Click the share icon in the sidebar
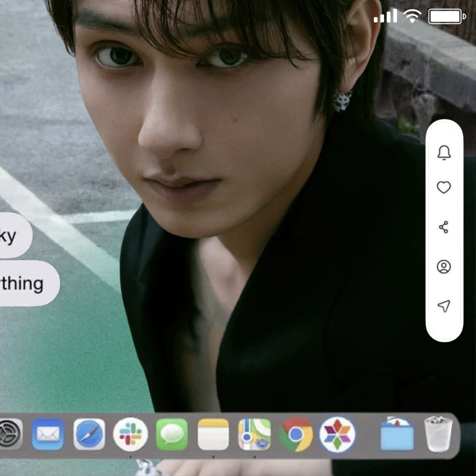 click(x=445, y=227)
